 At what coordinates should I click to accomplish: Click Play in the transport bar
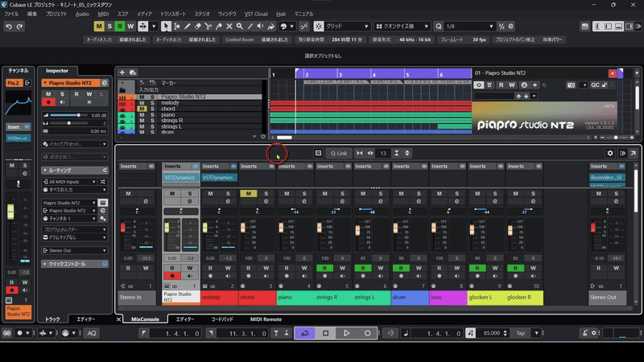(x=346, y=333)
